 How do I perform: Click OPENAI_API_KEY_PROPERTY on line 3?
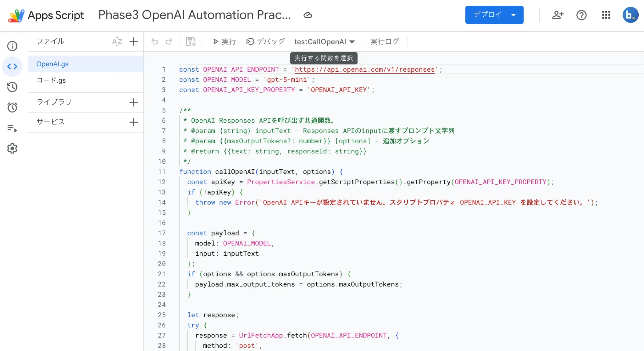pos(249,90)
